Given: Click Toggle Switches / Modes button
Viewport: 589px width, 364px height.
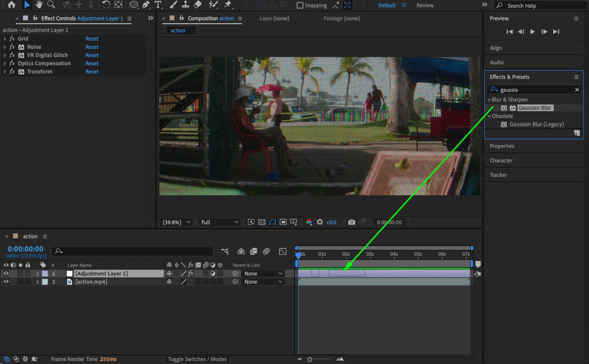Looking at the screenshot, I should click(x=197, y=359).
